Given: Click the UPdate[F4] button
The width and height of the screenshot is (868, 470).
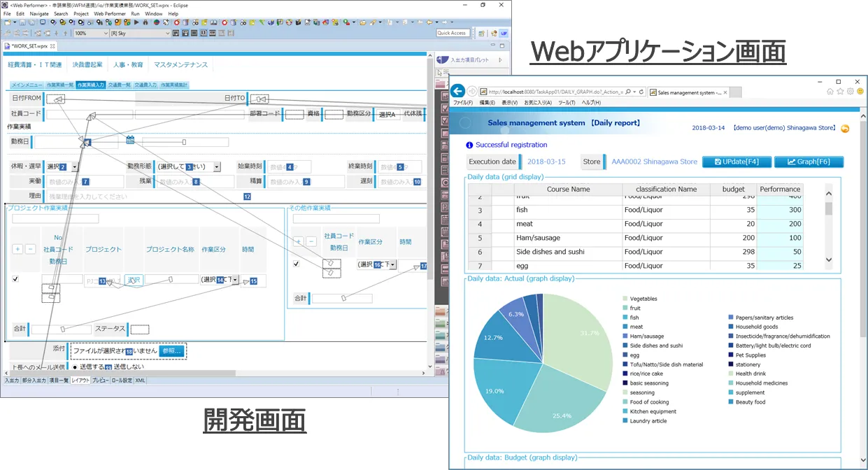Looking at the screenshot, I should [x=737, y=162].
